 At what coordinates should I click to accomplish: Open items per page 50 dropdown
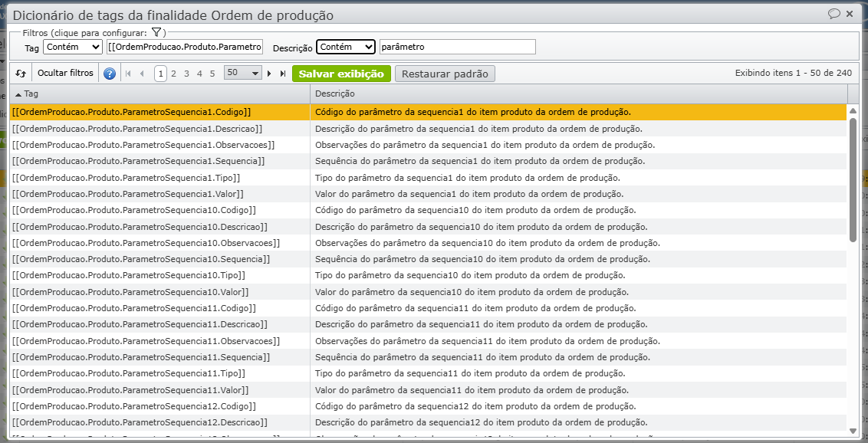(243, 73)
